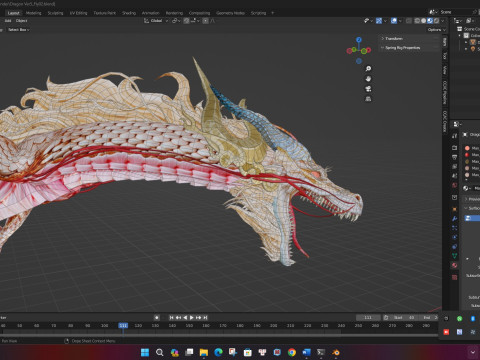Play the animation forward
Viewport: 480px width, 360px height.
pyautogui.click(x=192, y=318)
